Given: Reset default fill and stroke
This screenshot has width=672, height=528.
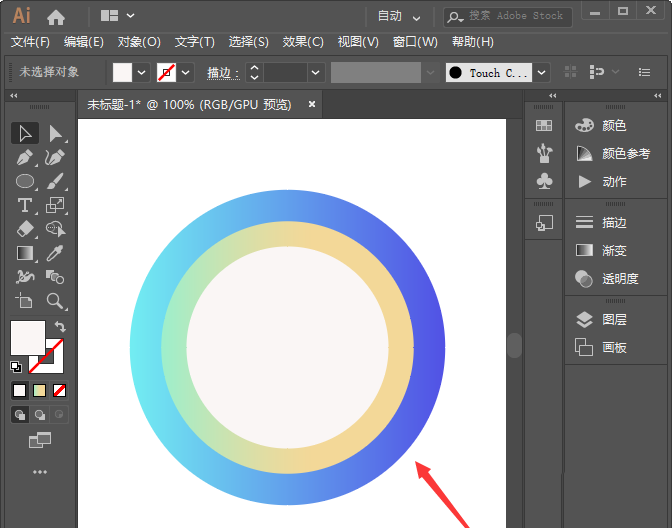Looking at the screenshot, I should [16, 367].
